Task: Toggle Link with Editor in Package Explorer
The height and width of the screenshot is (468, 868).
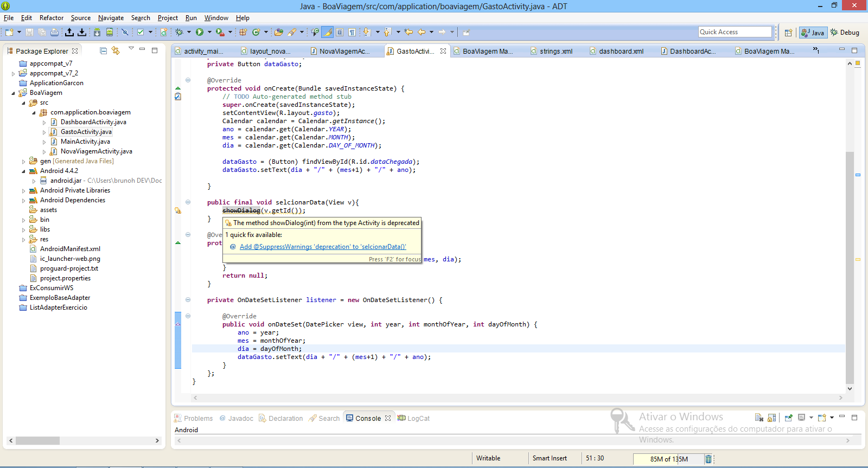Action: pyautogui.click(x=116, y=50)
